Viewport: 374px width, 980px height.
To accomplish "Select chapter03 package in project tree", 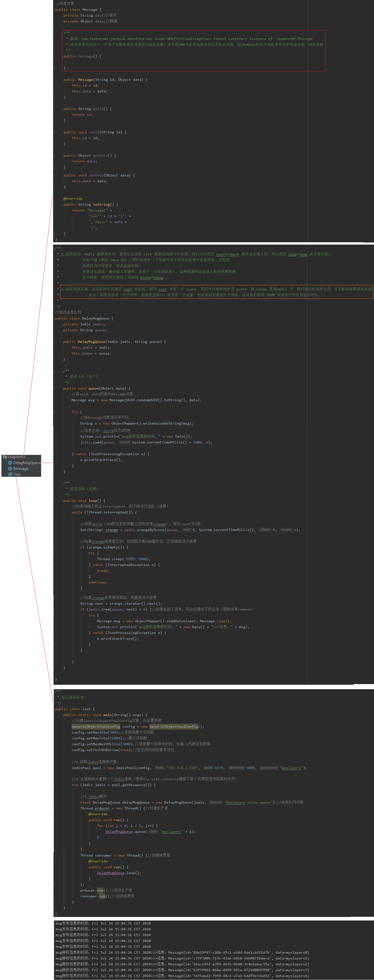I will click(16, 457).
